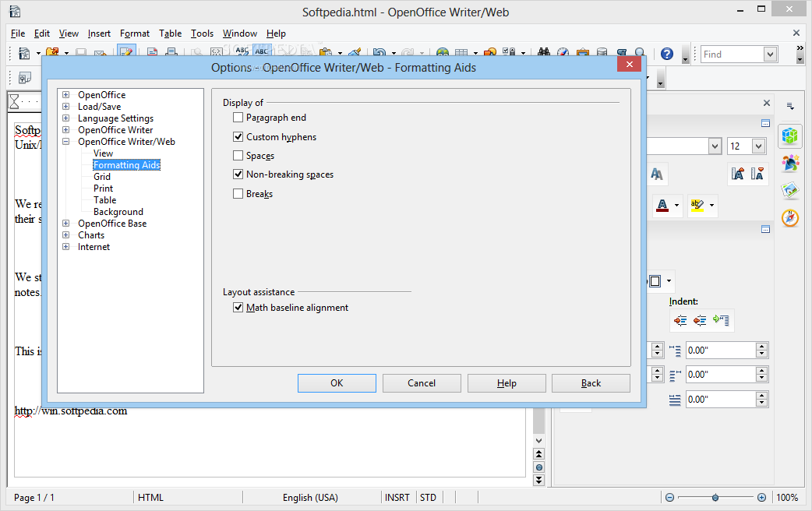Uncheck Custom hyphens

[x=238, y=136]
